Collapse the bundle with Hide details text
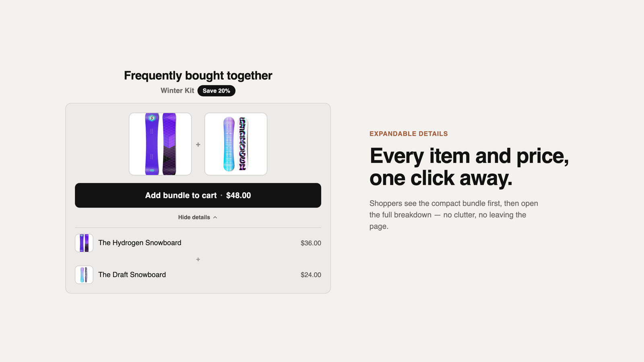644x362 pixels. click(x=194, y=217)
